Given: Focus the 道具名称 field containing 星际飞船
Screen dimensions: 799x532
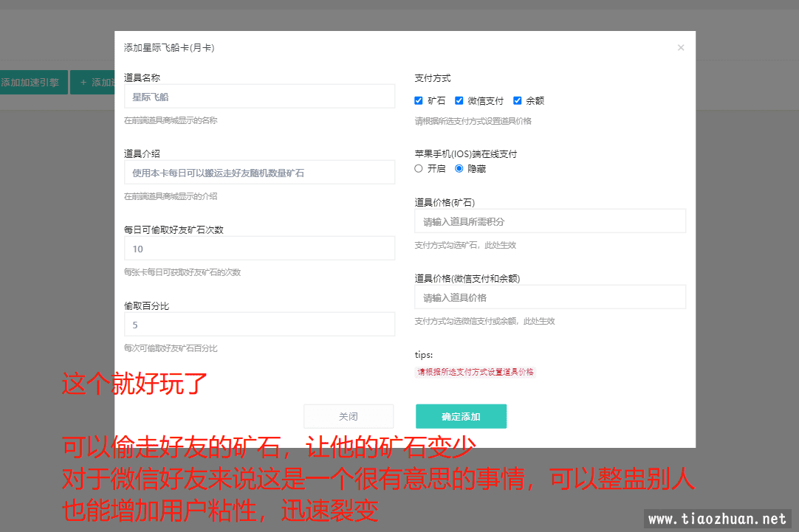Looking at the screenshot, I should click(x=259, y=97).
